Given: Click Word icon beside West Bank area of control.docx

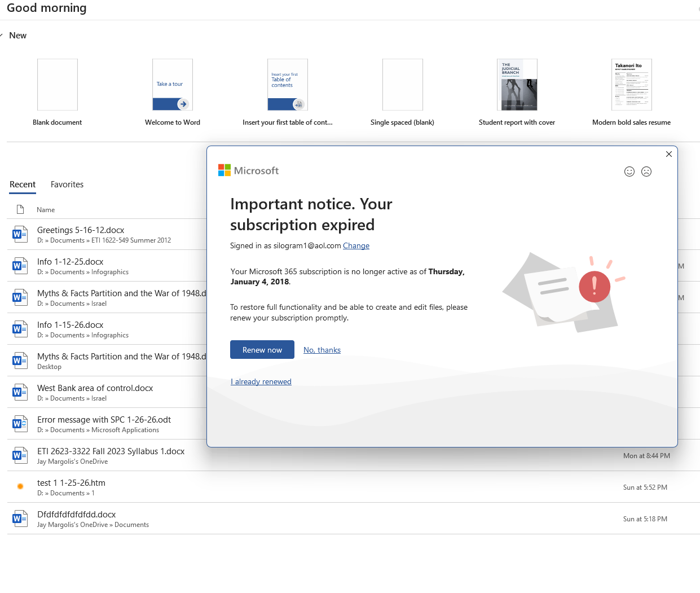Looking at the screenshot, I should tap(20, 392).
